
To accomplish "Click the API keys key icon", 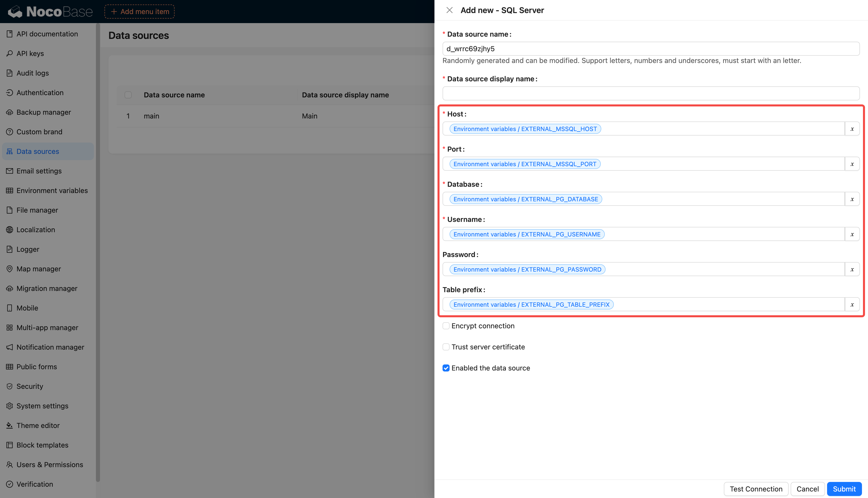I will (10, 53).
